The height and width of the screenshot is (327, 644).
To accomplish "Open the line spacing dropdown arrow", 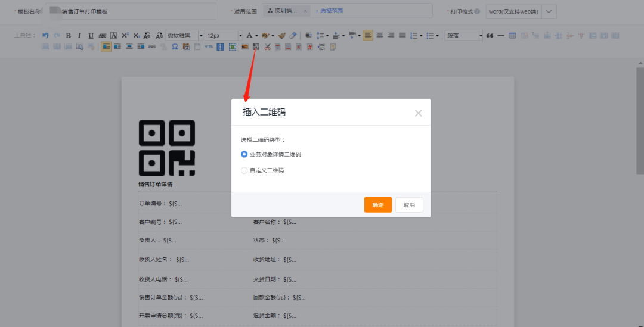I will pos(327,36).
